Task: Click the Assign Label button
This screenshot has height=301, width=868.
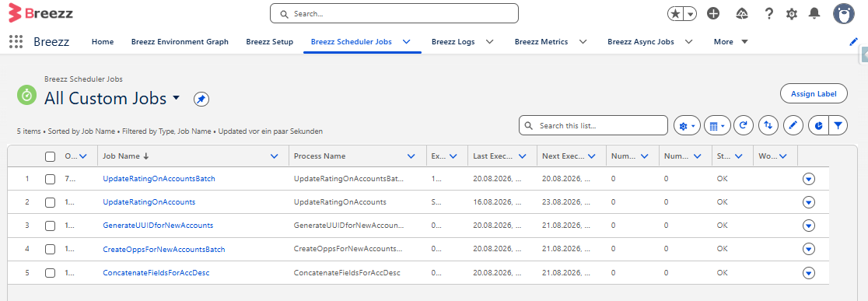Action: pyautogui.click(x=814, y=93)
